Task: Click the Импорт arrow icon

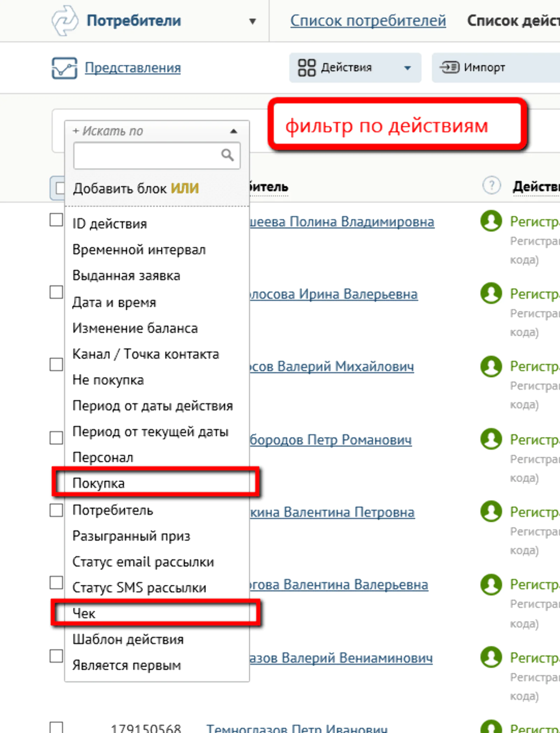Action: pos(450,67)
